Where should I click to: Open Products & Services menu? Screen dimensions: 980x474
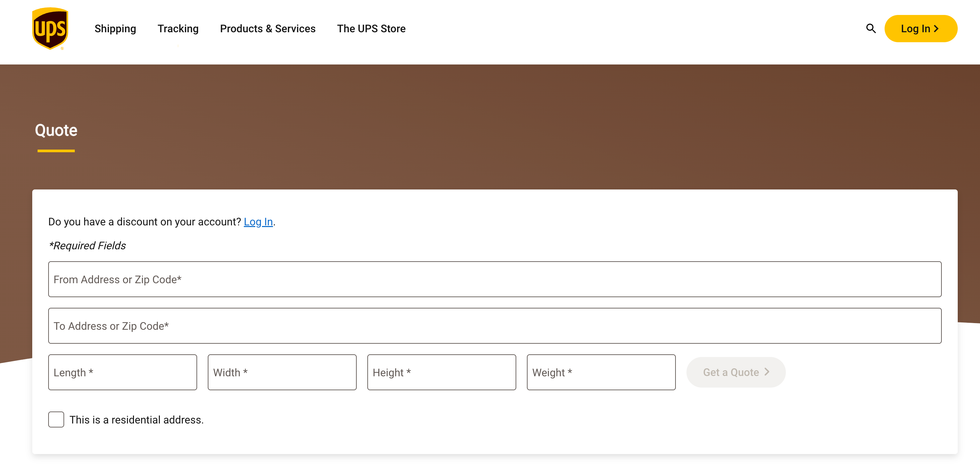coord(268,29)
